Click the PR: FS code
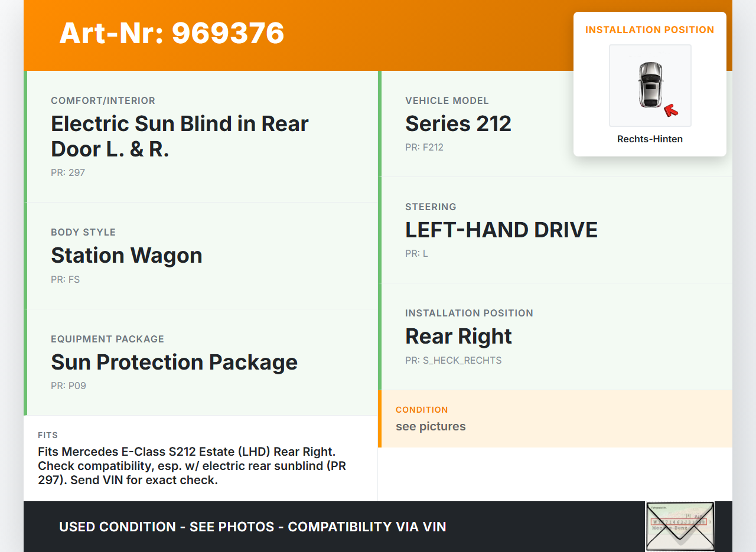The image size is (756, 552). tap(65, 280)
